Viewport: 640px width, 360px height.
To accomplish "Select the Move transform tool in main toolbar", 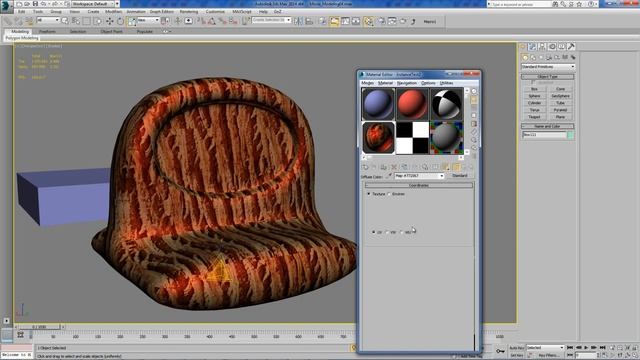I will (110, 21).
